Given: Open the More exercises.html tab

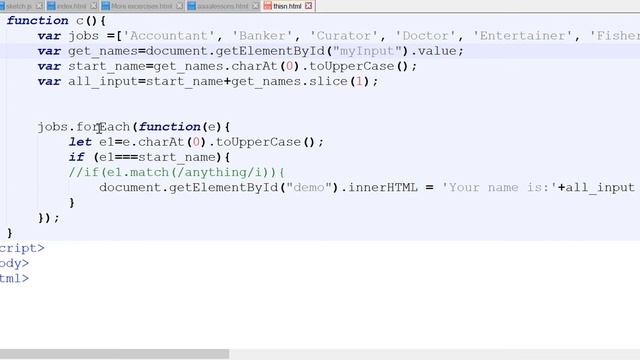Looking at the screenshot, I should coord(142,6).
